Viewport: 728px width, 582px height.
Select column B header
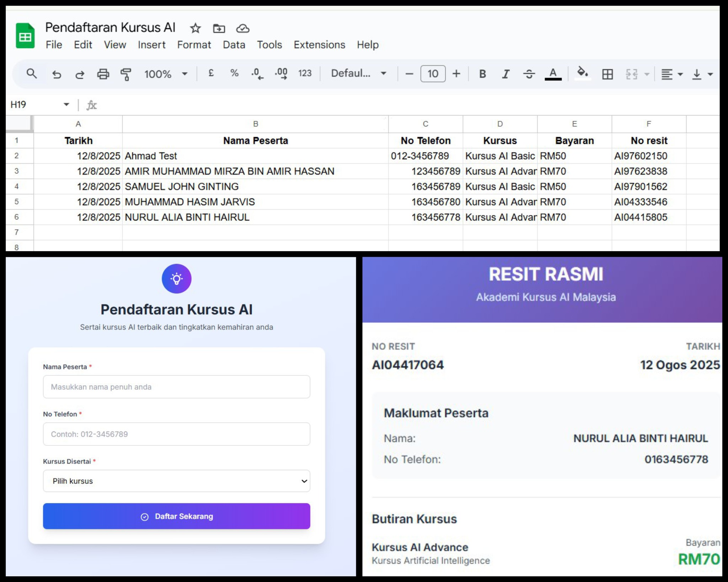255,124
